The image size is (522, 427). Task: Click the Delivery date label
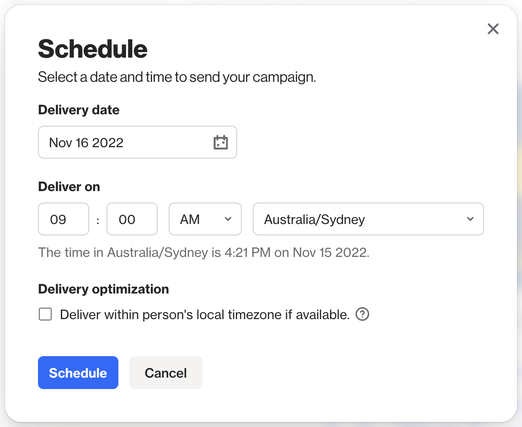tap(79, 110)
